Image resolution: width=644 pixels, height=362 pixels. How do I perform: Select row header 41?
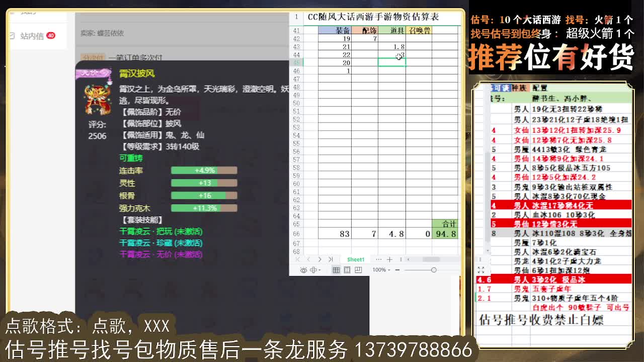pyautogui.click(x=296, y=31)
